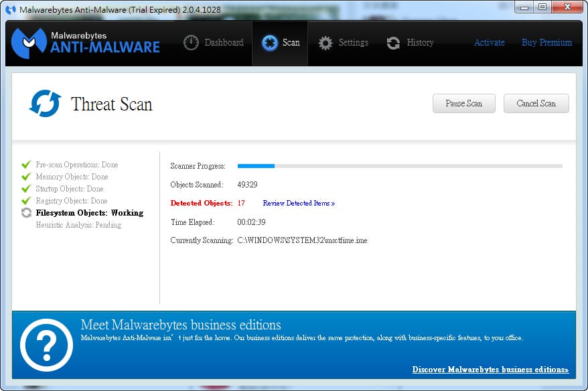Viewport: 588px width, 391px height.
Task: Click the Settings gear icon
Action: pos(325,43)
